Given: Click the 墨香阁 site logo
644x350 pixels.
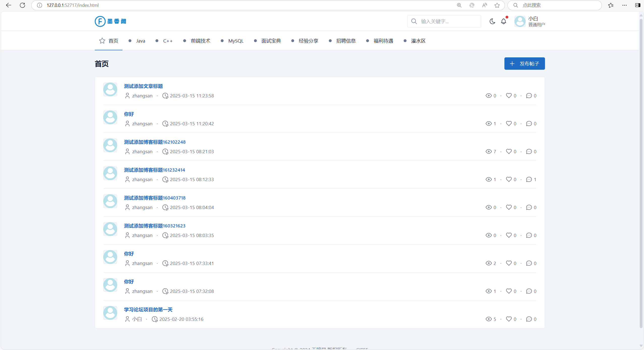Looking at the screenshot, I should point(111,21).
